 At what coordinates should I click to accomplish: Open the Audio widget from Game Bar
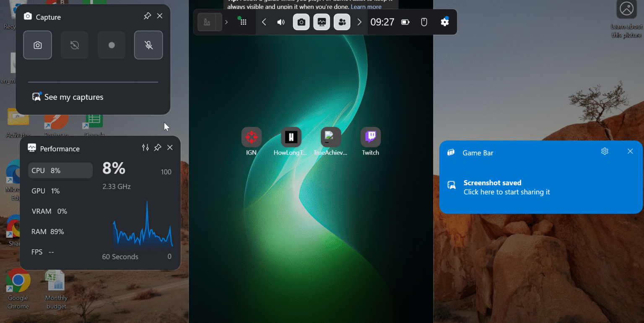(x=281, y=22)
